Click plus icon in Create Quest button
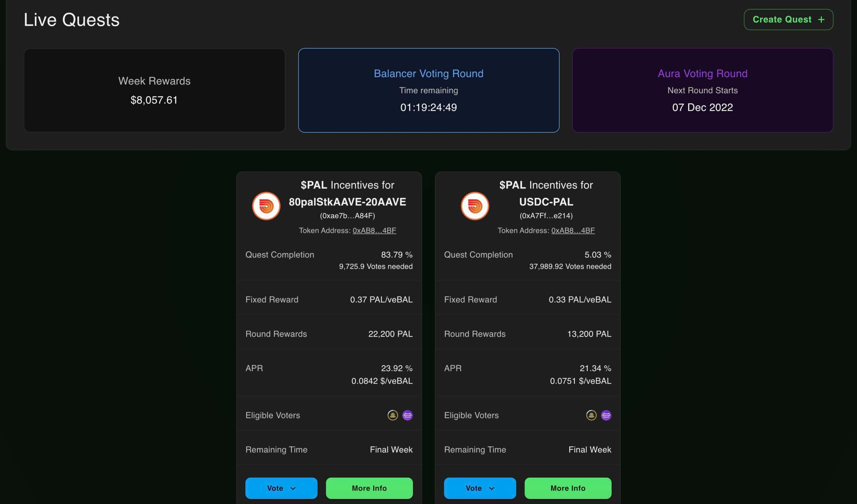857x504 pixels. point(821,20)
